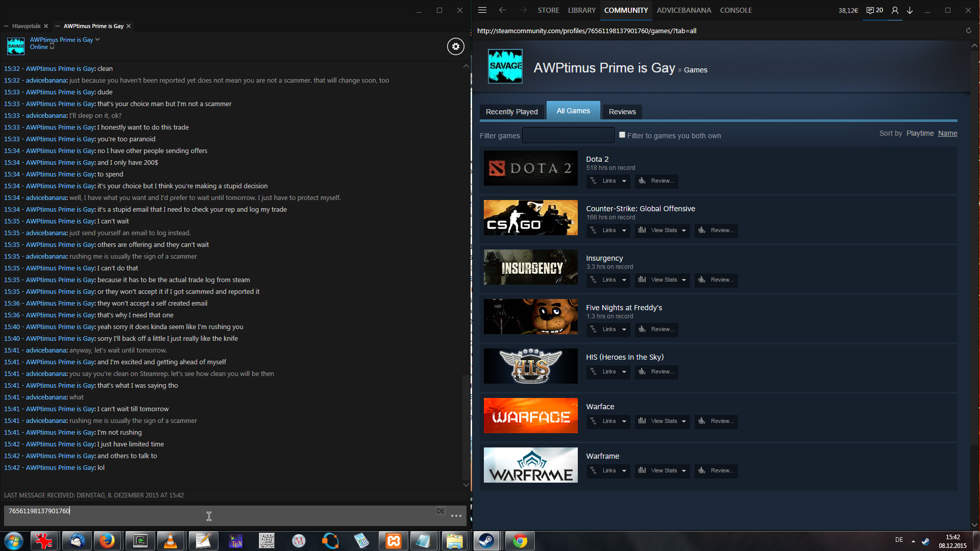Open Firefox from the taskbar
Screen dimensions: 980x551
click(107, 541)
